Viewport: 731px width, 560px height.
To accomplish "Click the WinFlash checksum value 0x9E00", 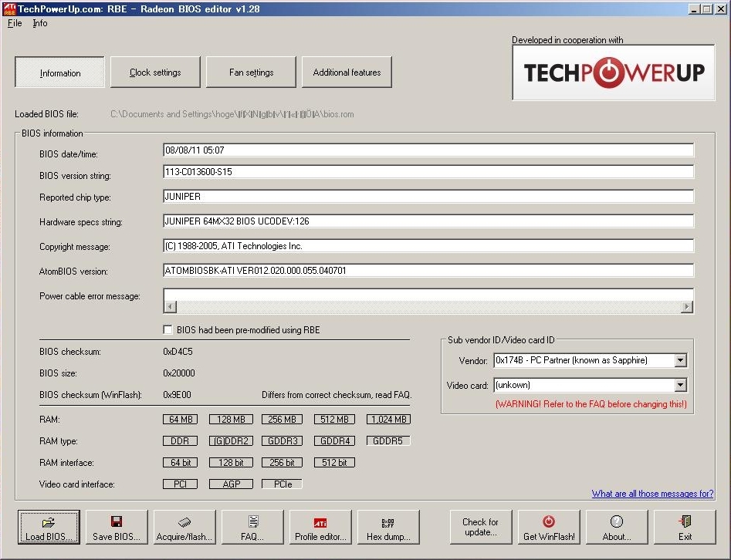I will [x=178, y=395].
